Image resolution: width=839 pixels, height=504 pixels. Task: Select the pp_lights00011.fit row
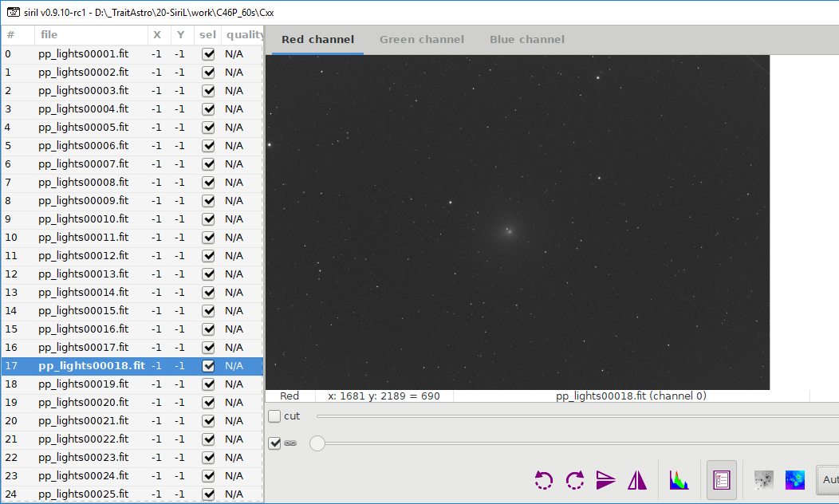(132, 237)
